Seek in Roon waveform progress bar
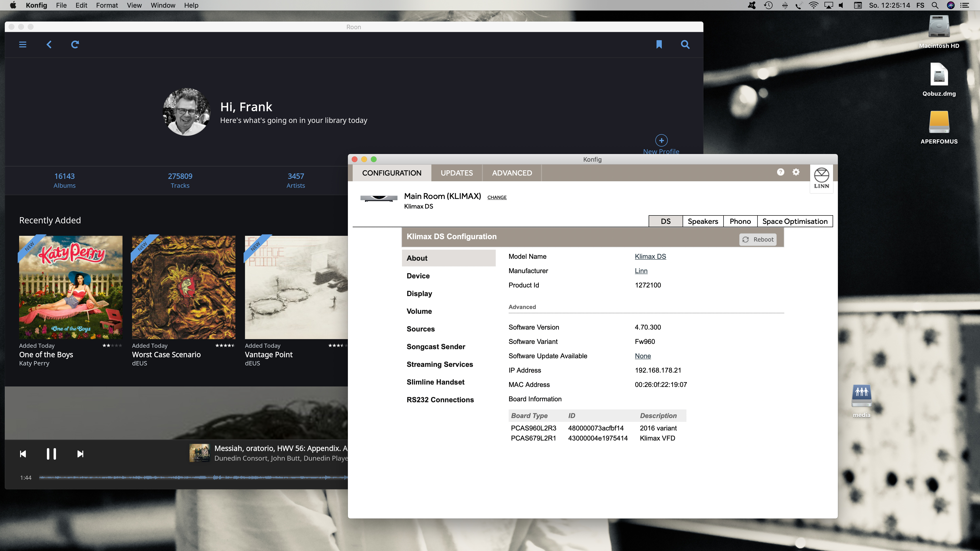Screen dimensions: 980x551 pos(193,477)
